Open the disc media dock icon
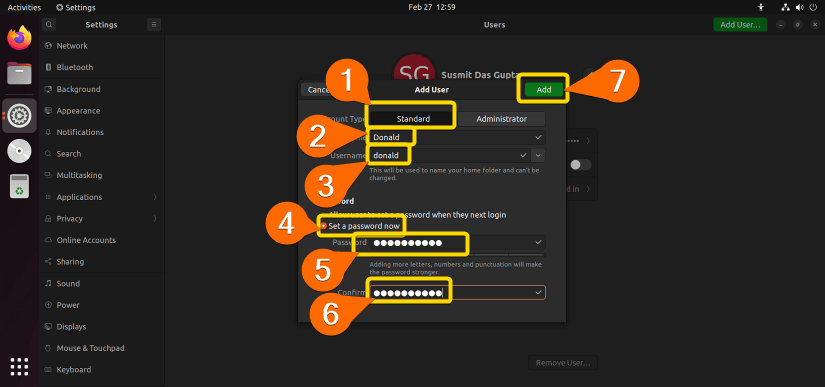The height and width of the screenshot is (387, 825). (x=19, y=151)
